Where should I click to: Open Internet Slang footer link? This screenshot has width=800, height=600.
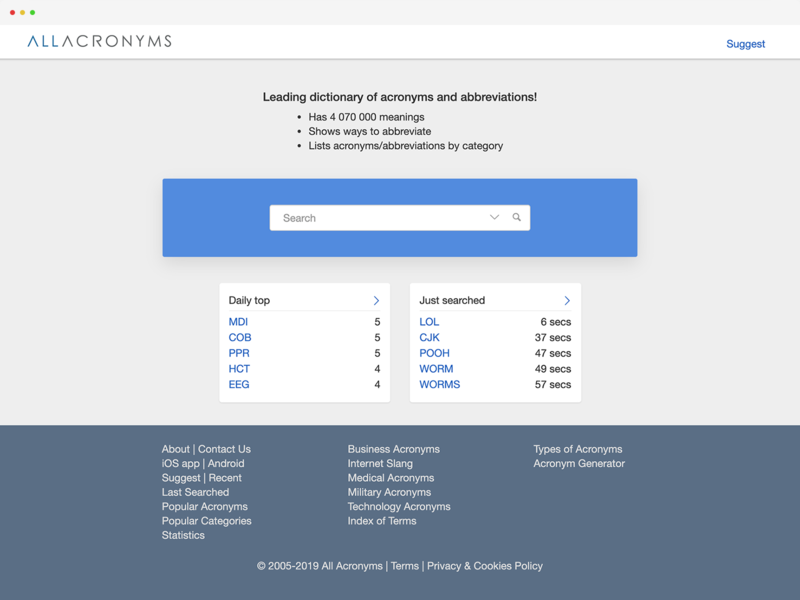point(380,463)
